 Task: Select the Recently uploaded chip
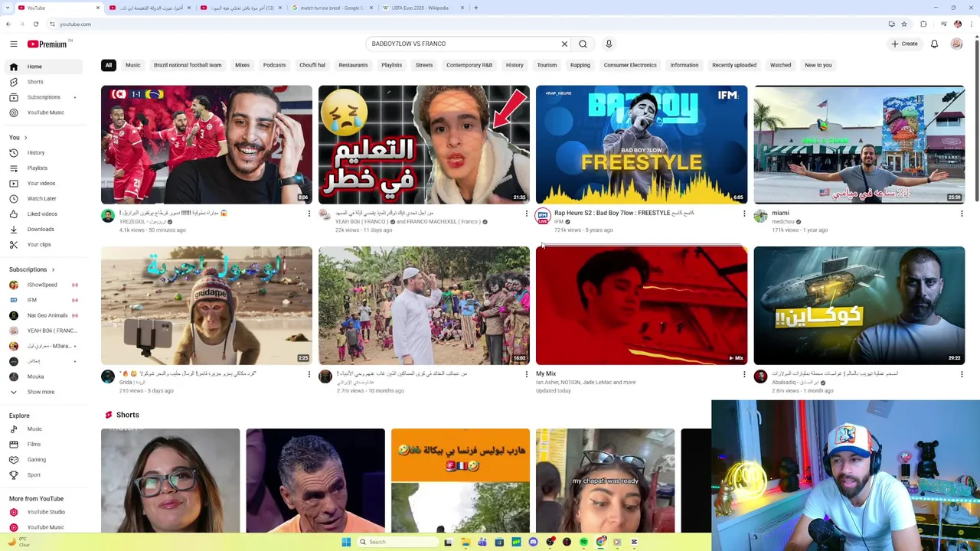[734, 65]
